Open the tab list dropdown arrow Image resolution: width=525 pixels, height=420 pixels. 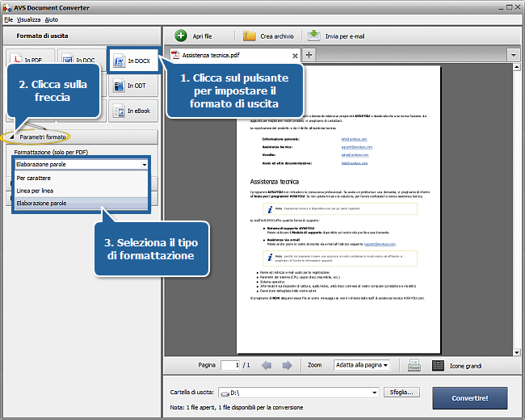[x=513, y=55]
